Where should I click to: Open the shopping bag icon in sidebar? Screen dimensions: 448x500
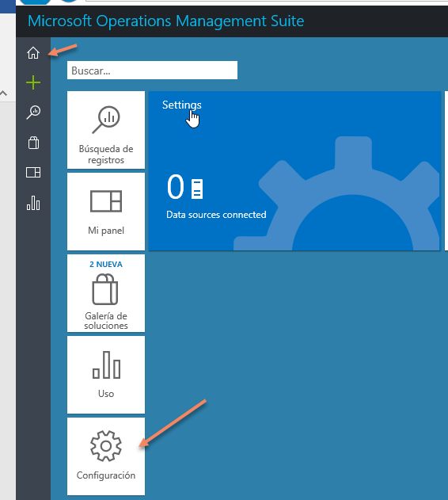33,143
